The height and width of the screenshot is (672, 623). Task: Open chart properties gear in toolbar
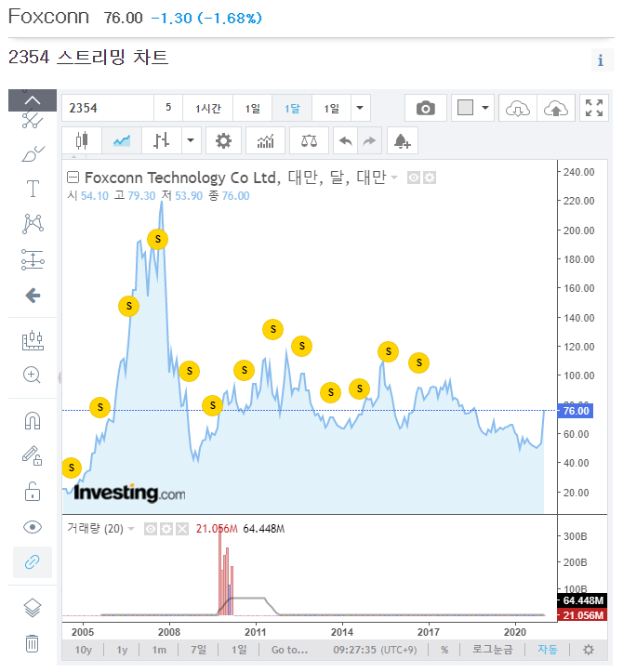pyautogui.click(x=223, y=140)
